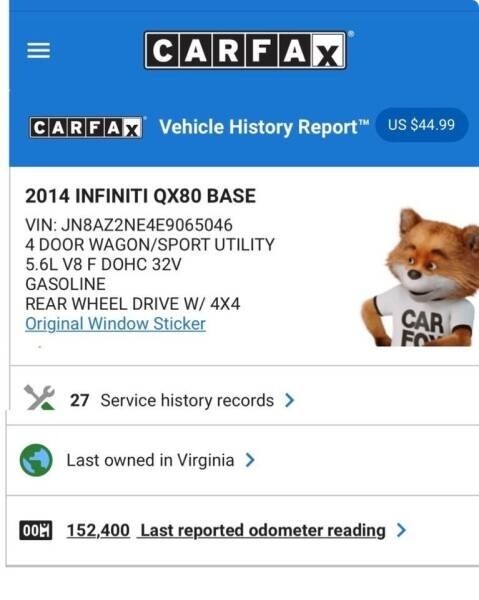The width and height of the screenshot is (479, 600).
Task: Open the Last reported odometer reading link
Action: (x=263, y=530)
